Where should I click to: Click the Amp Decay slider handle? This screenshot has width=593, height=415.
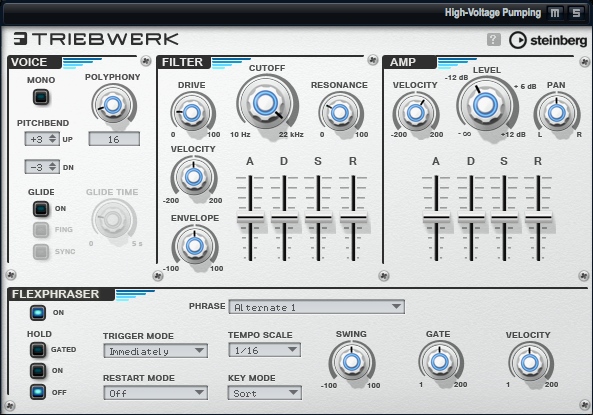pos(471,218)
